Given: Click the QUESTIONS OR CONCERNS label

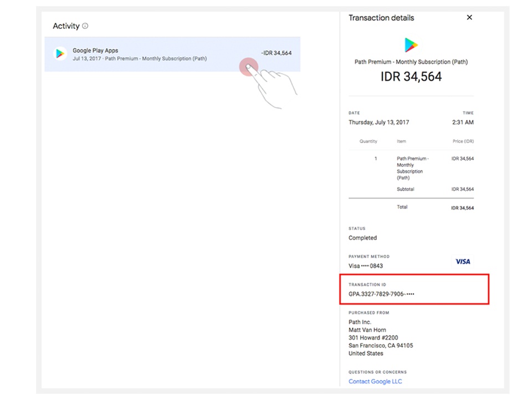Looking at the screenshot, I should 377,372.
